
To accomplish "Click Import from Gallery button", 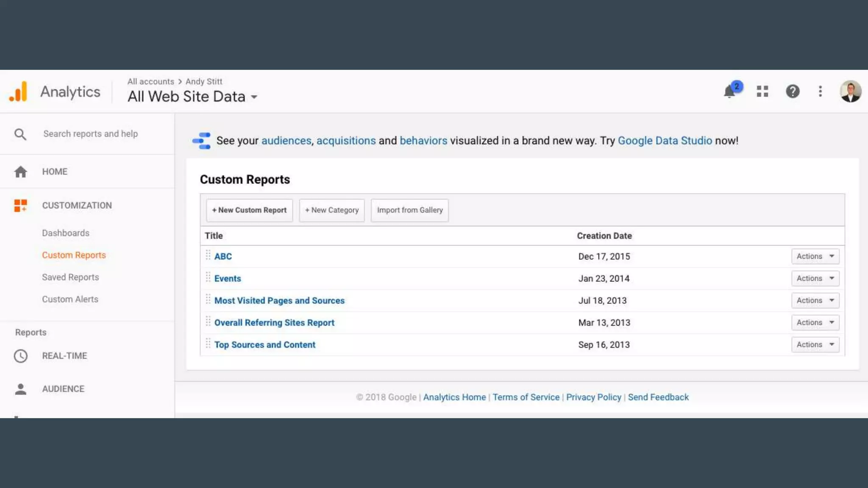I will (x=409, y=210).
